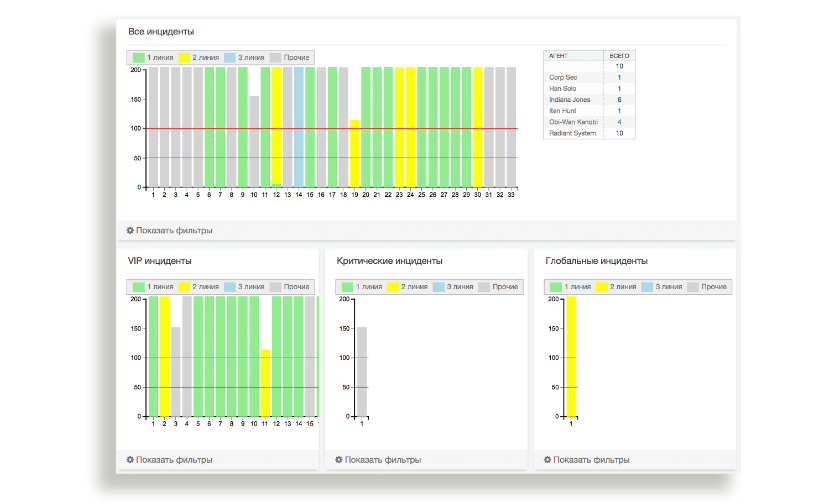Image resolution: width=836 pixels, height=504 pixels.
Task: Select Obi-Wan Kenobi row in agent table
Action: click(x=572, y=121)
